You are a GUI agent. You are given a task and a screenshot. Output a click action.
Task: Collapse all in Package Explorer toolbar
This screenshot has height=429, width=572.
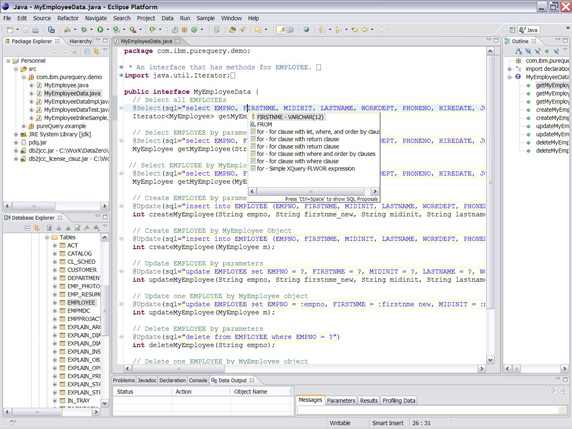(87, 51)
